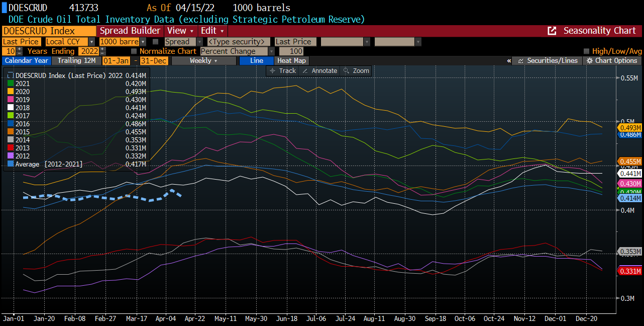Enable the Normalize Chart checkbox
The image size is (644, 326).
[x=134, y=51]
